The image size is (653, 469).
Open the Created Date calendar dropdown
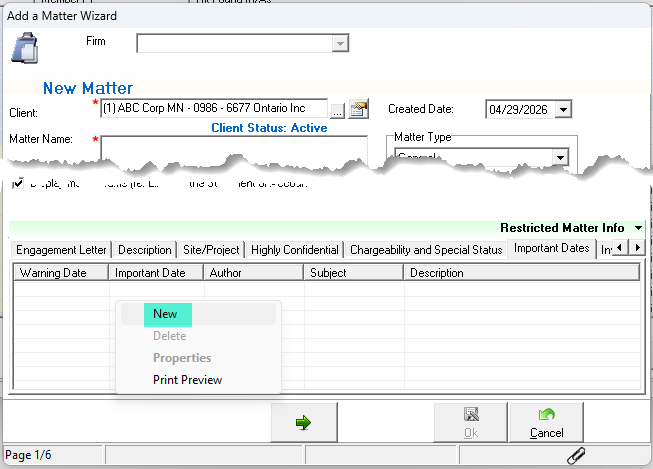(x=563, y=110)
